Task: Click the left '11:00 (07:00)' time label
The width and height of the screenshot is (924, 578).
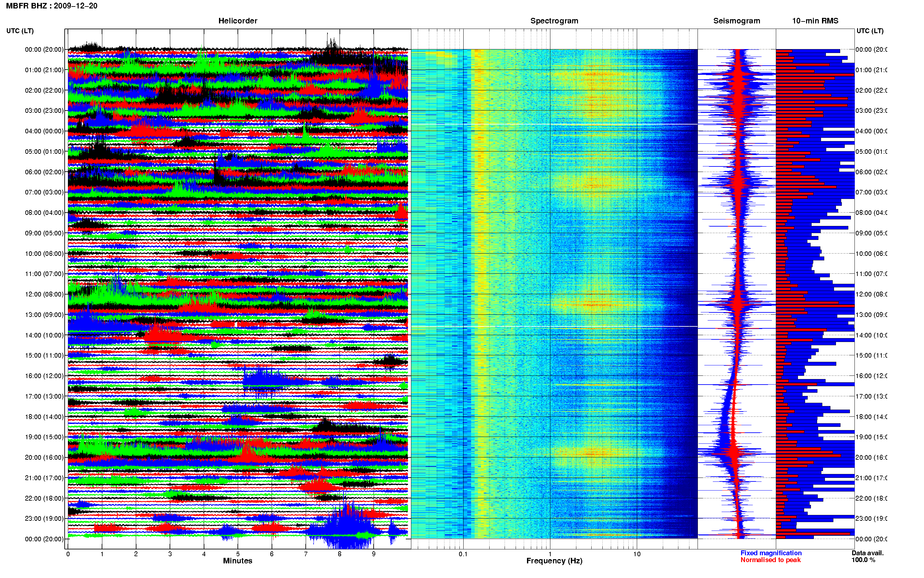Action: (x=44, y=274)
